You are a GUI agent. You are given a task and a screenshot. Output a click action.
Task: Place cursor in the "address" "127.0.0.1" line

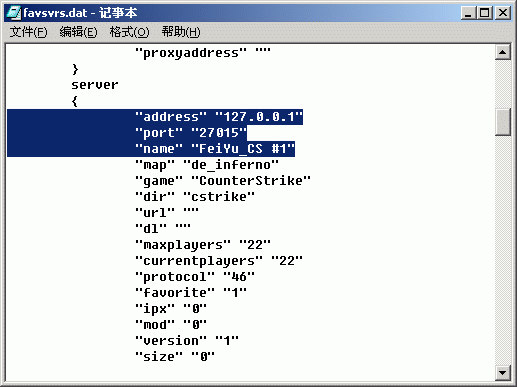coord(219,117)
